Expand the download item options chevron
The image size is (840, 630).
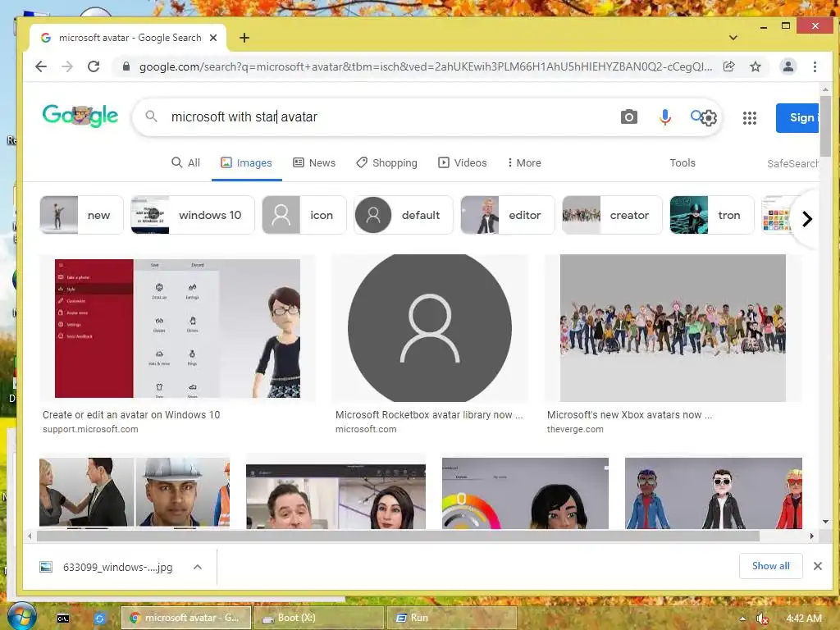[198, 567]
